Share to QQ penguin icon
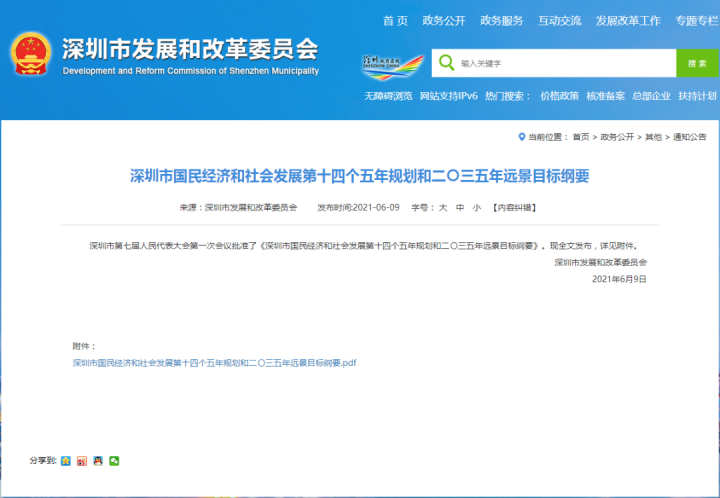This screenshot has height=498, width=720. point(98,460)
